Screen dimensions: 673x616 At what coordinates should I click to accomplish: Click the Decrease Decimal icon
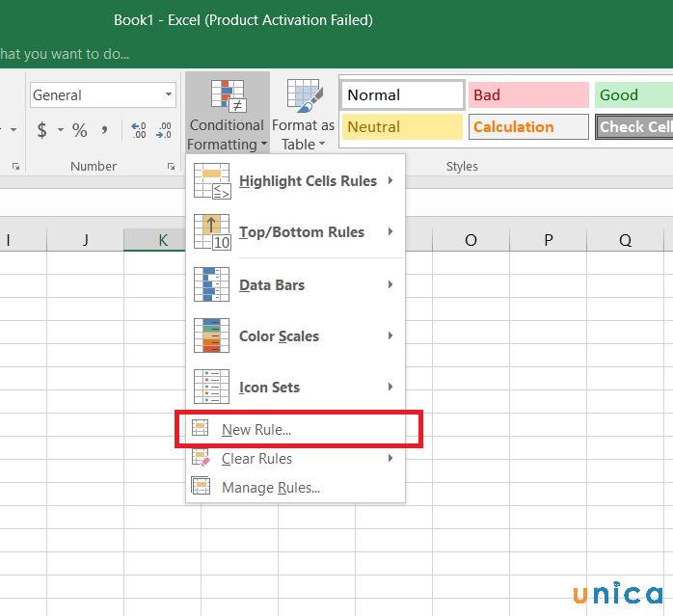[164, 130]
